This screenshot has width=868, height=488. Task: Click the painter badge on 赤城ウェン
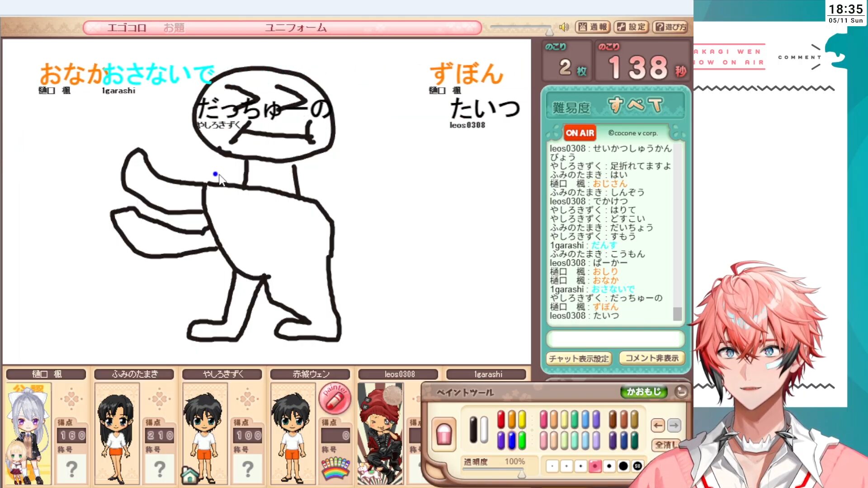(x=335, y=398)
